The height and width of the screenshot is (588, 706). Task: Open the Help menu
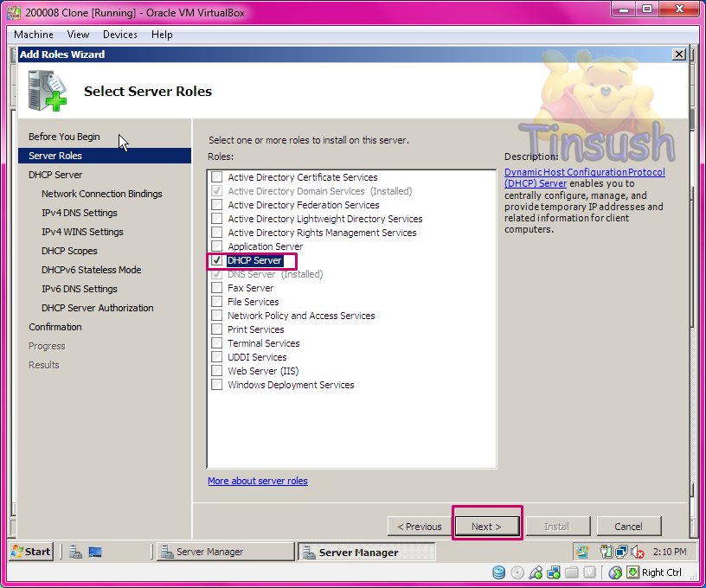coord(162,35)
